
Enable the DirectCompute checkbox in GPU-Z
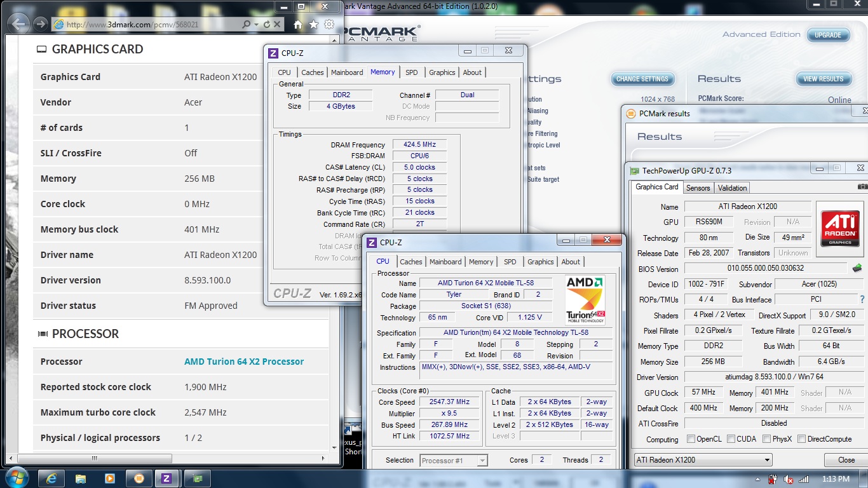(802, 439)
